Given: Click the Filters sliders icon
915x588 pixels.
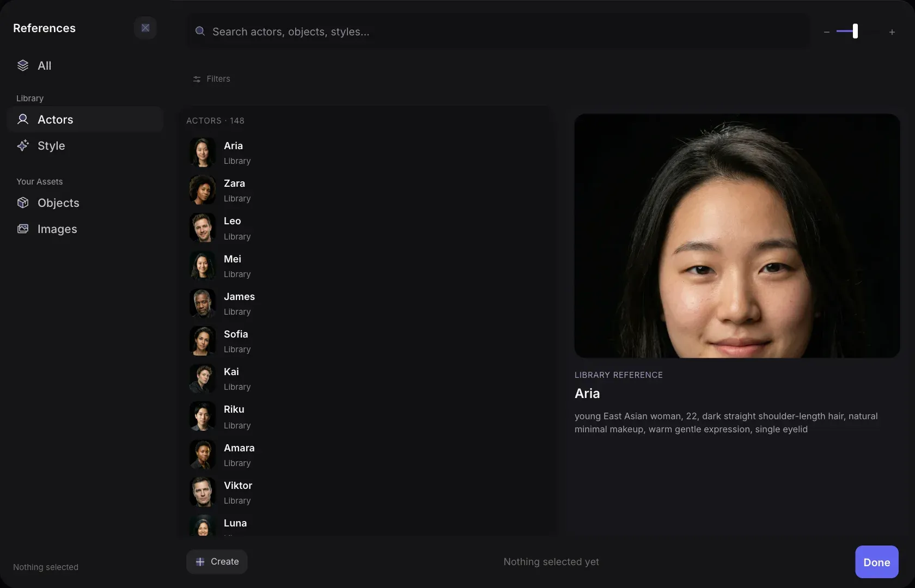Looking at the screenshot, I should pos(197,79).
